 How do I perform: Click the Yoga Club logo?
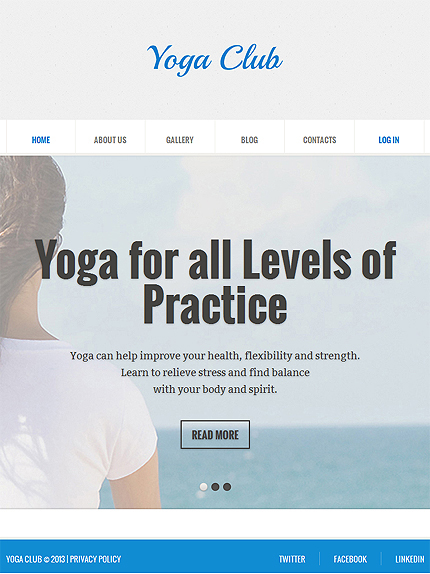(215, 60)
